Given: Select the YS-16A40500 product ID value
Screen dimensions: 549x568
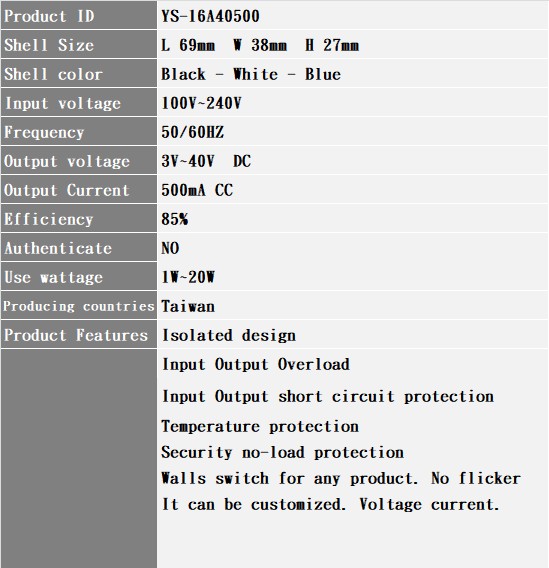Looking at the screenshot, I should pyautogui.click(x=210, y=16).
